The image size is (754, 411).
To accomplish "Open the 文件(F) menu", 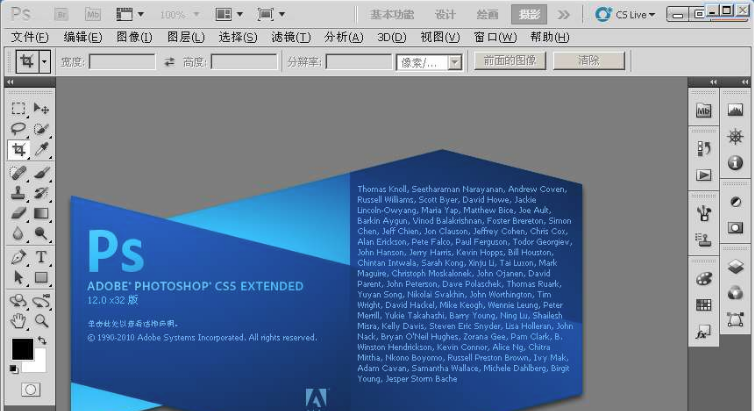I will [x=30, y=37].
